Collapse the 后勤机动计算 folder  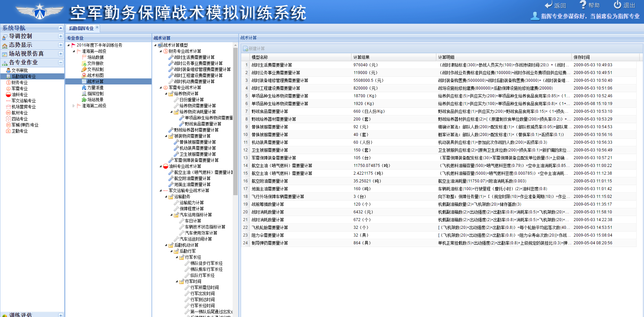point(166,245)
